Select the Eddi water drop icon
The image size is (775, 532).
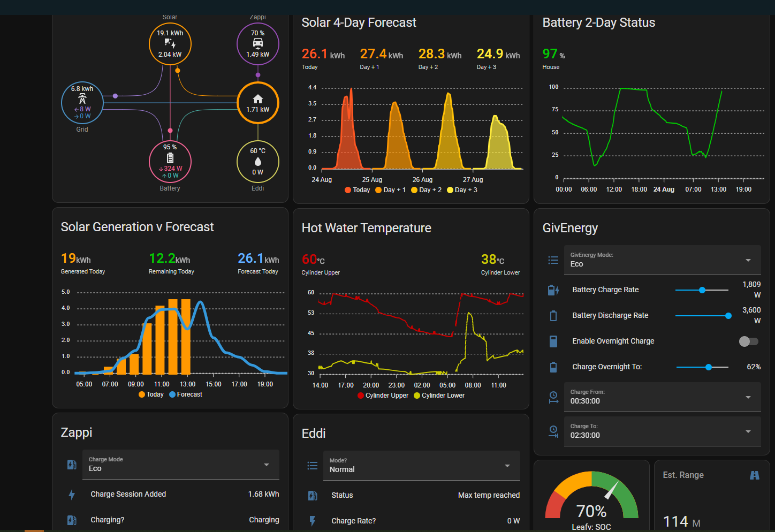(x=258, y=162)
